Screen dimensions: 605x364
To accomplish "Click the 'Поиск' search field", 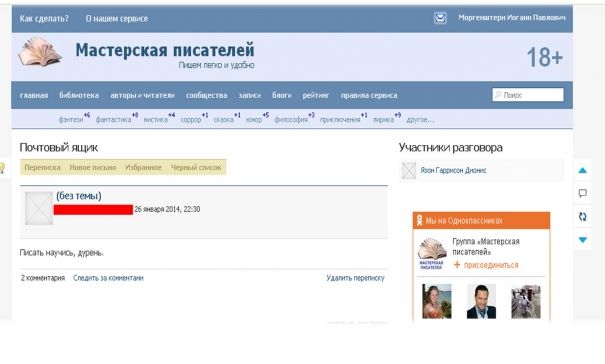I will point(528,95).
